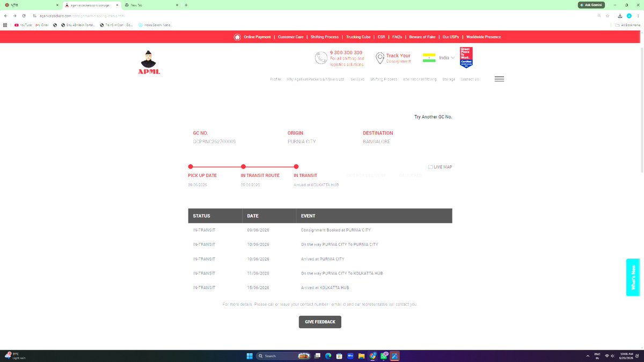
Task: Open the International Moving menu item
Action: click(420, 79)
